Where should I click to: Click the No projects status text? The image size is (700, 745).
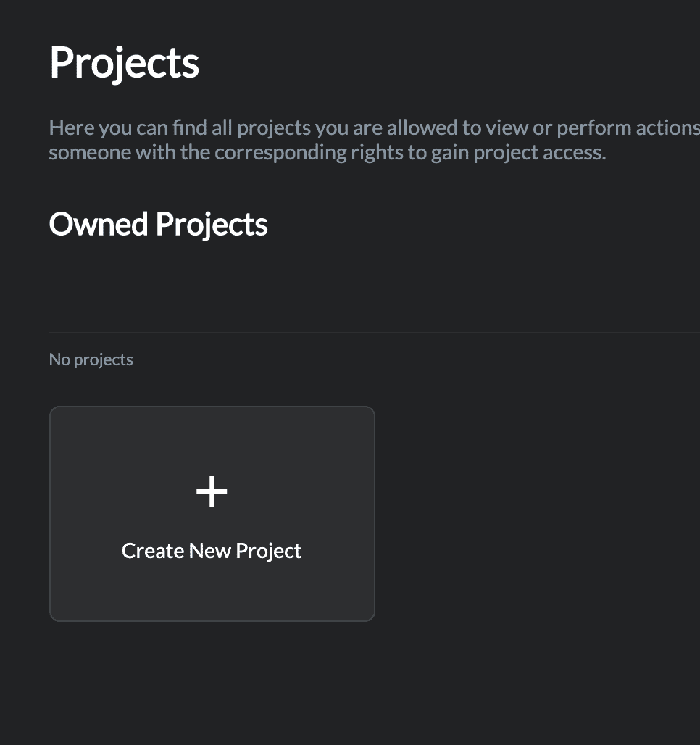[91, 359]
